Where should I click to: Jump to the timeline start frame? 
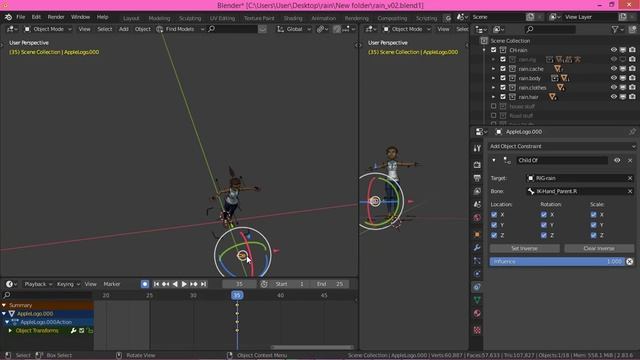coord(156,284)
